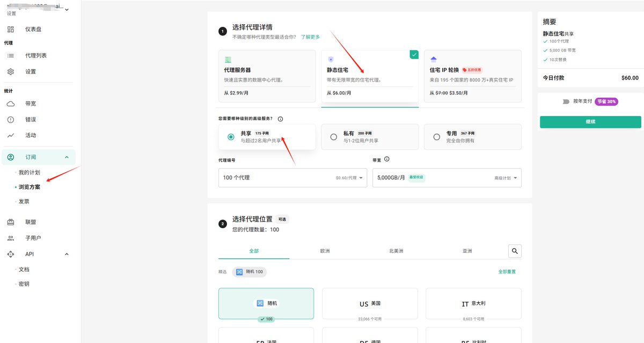The width and height of the screenshot is (644, 343).
Task: Click the 五折优惠 discount tag
Action: pos(472,70)
